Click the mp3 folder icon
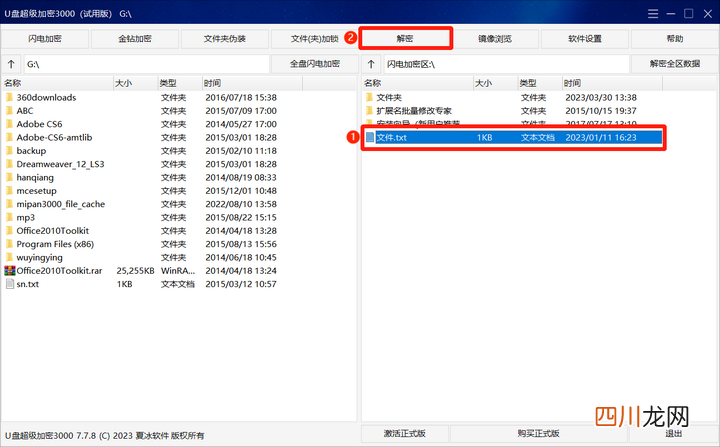720x447 pixels. click(9, 217)
